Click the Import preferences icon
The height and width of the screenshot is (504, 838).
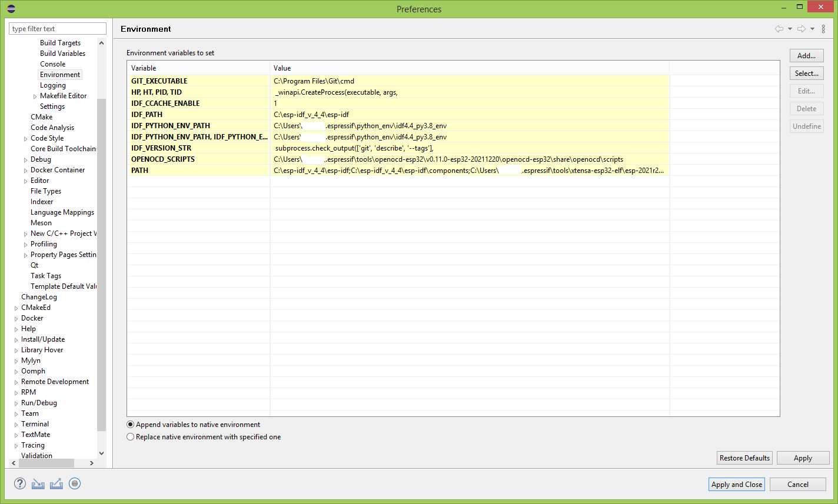click(x=38, y=483)
